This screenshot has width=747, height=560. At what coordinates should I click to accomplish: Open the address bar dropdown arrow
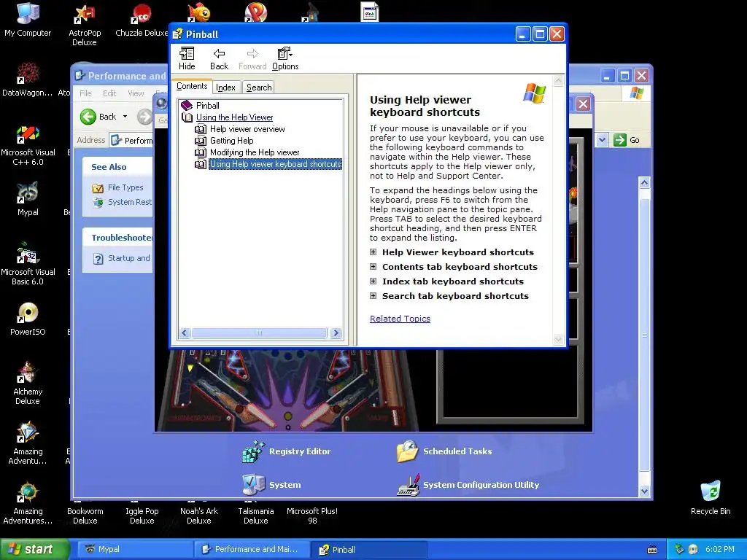(602, 140)
